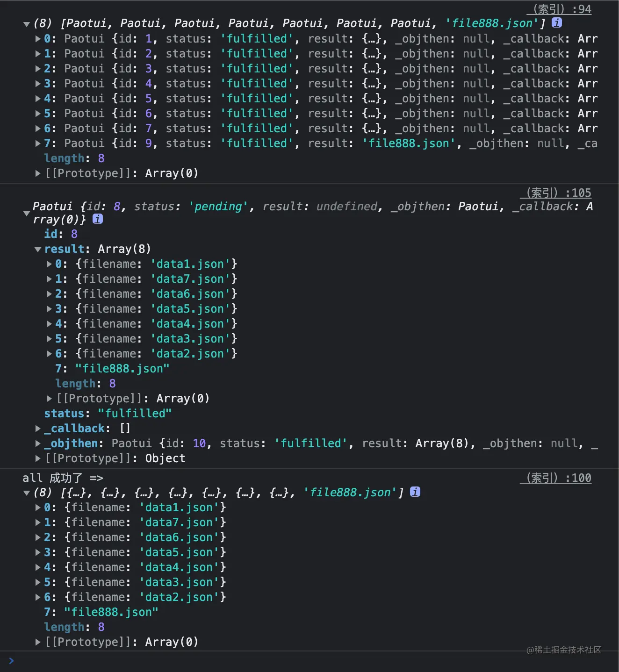Collapse the result Array(8) of Paotui id 8
The image size is (619, 672).
pyautogui.click(x=38, y=249)
